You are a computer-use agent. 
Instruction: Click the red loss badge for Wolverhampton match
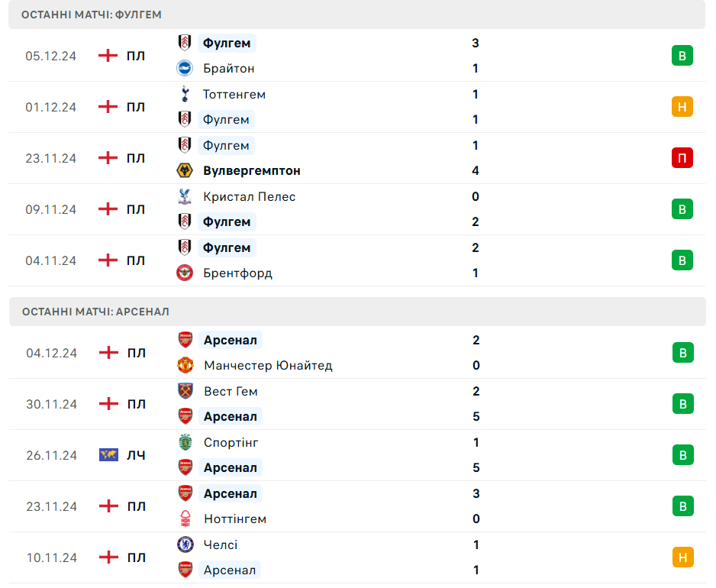[682, 158]
